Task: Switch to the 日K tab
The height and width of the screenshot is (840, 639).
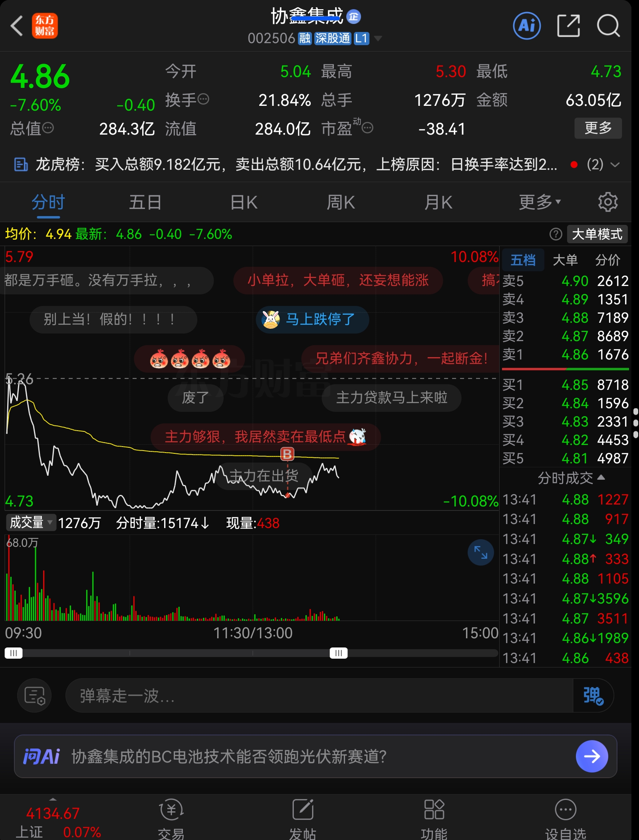Action: [244, 202]
